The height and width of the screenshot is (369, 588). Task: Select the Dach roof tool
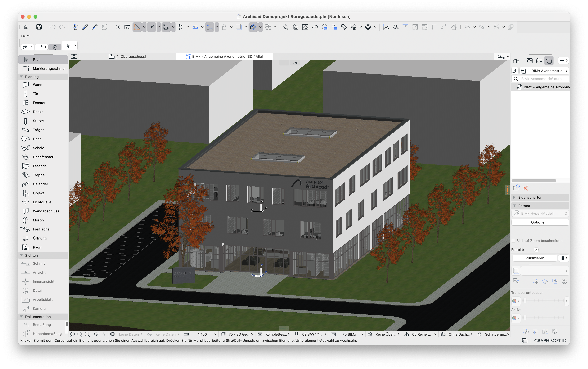click(x=43, y=139)
